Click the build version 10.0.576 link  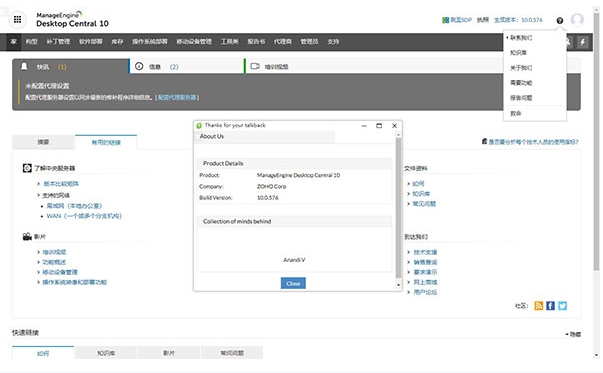click(x=518, y=20)
